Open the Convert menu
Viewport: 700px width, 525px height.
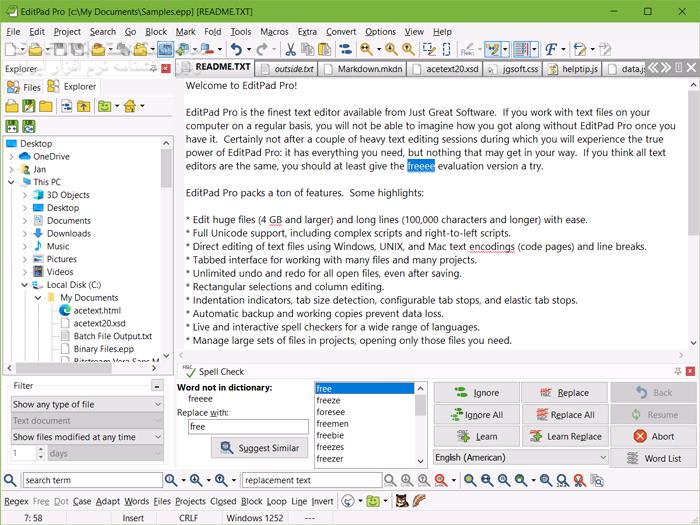pyautogui.click(x=340, y=31)
